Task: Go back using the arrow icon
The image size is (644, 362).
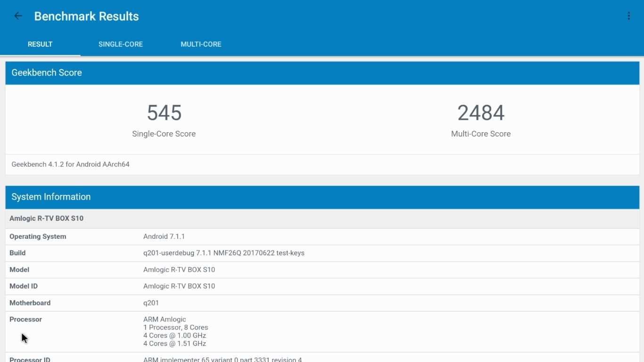Action: click(x=18, y=16)
